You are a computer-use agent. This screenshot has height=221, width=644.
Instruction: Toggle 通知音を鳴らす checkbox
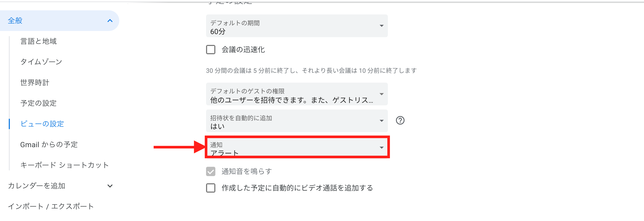[x=210, y=171]
